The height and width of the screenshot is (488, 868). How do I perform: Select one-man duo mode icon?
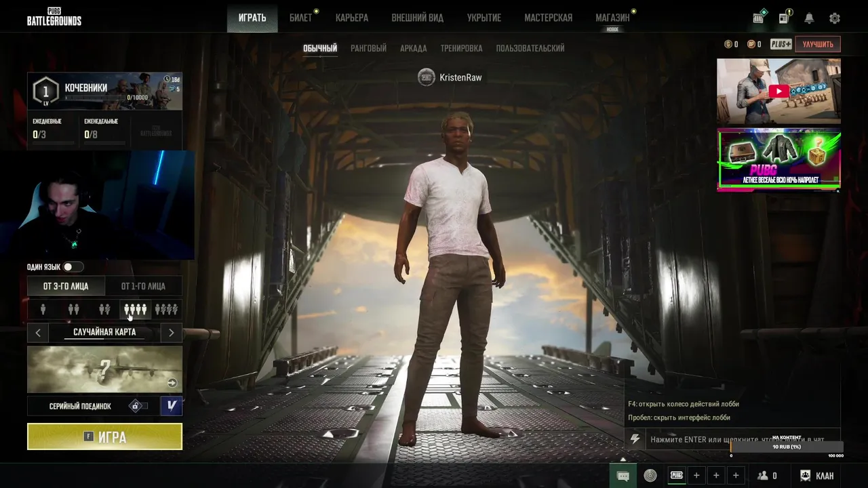coord(104,310)
